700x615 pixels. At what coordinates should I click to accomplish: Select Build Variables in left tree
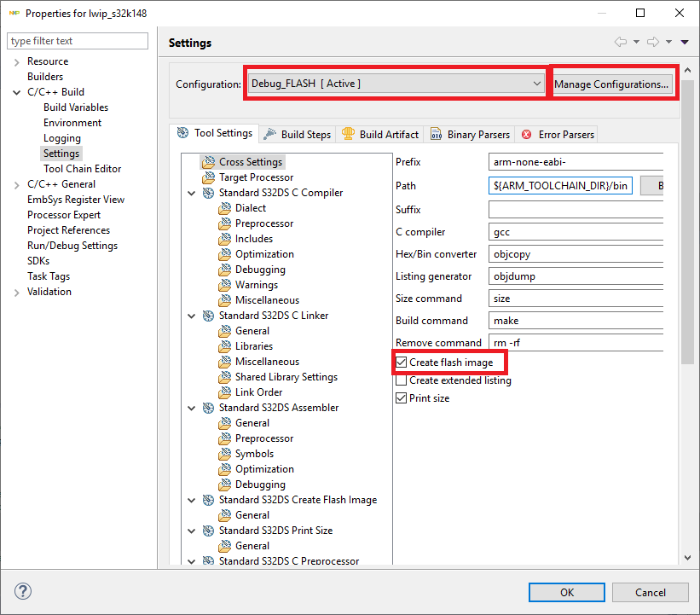coord(76,107)
